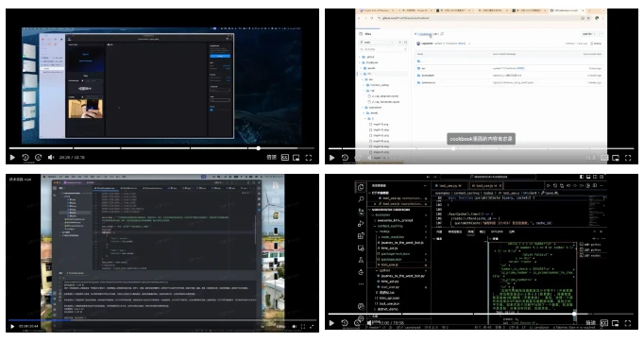Open the VS Code Remote Explorer icon
Image resolution: width=644 pixels, height=342 pixels.
[x=361, y=248]
